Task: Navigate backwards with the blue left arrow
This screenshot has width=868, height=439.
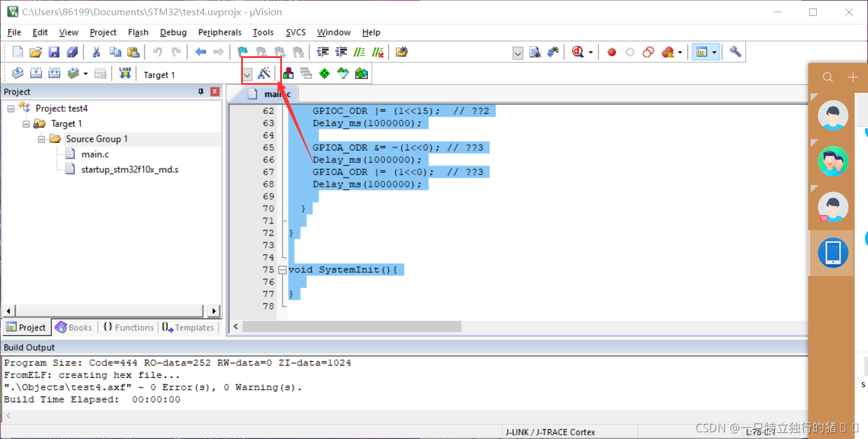Action: point(201,52)
